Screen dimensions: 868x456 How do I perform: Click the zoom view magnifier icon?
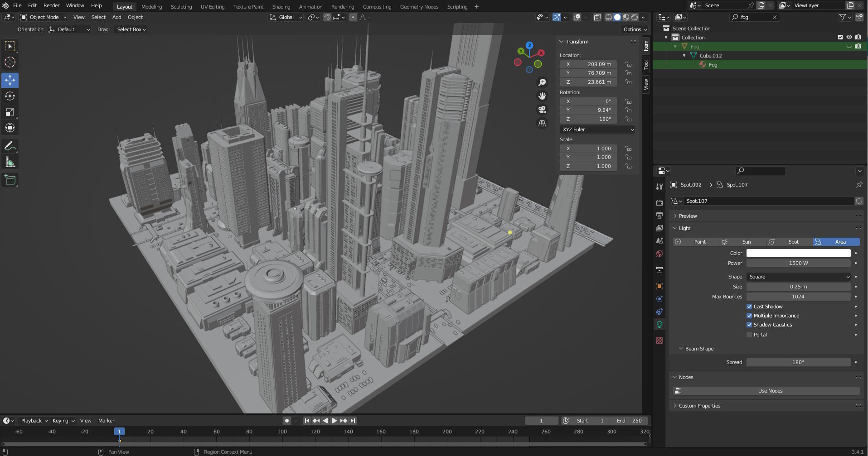click(x=542, y=82)
